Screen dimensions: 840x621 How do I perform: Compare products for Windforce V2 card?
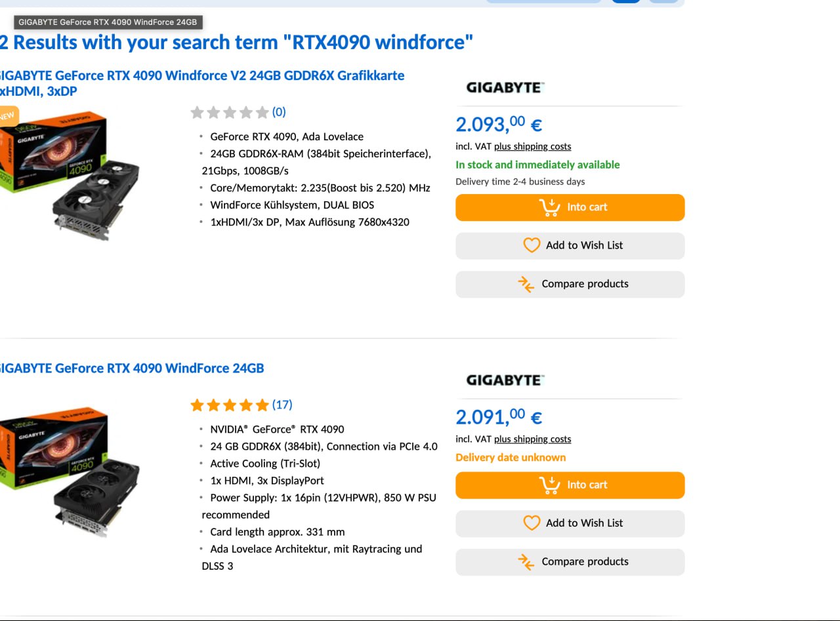click(585, 284)
